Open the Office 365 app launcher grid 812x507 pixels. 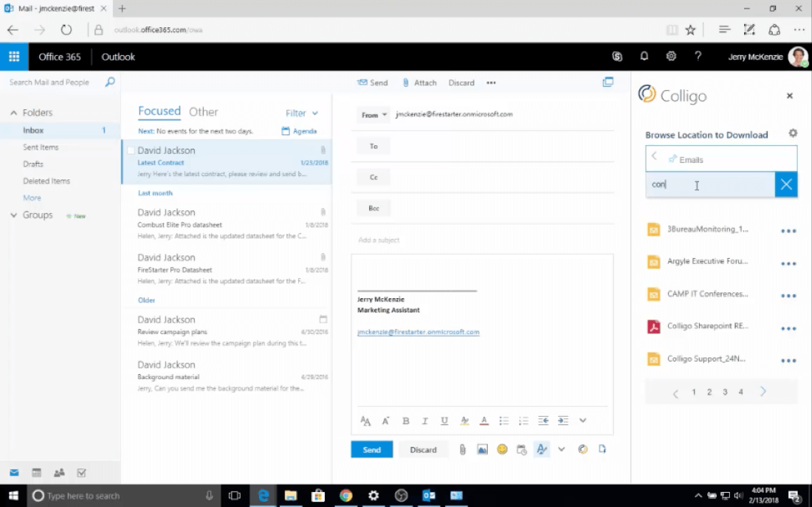(14, 56)
